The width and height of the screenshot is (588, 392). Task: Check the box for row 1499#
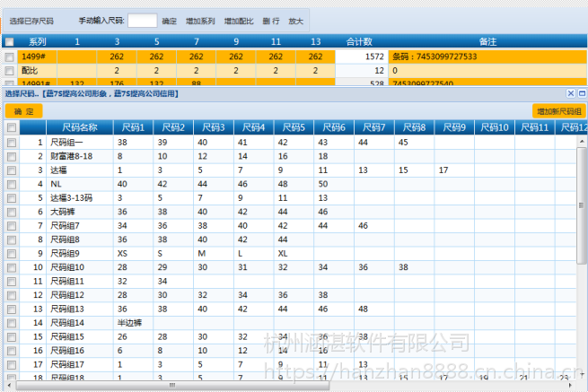[9, 57]
